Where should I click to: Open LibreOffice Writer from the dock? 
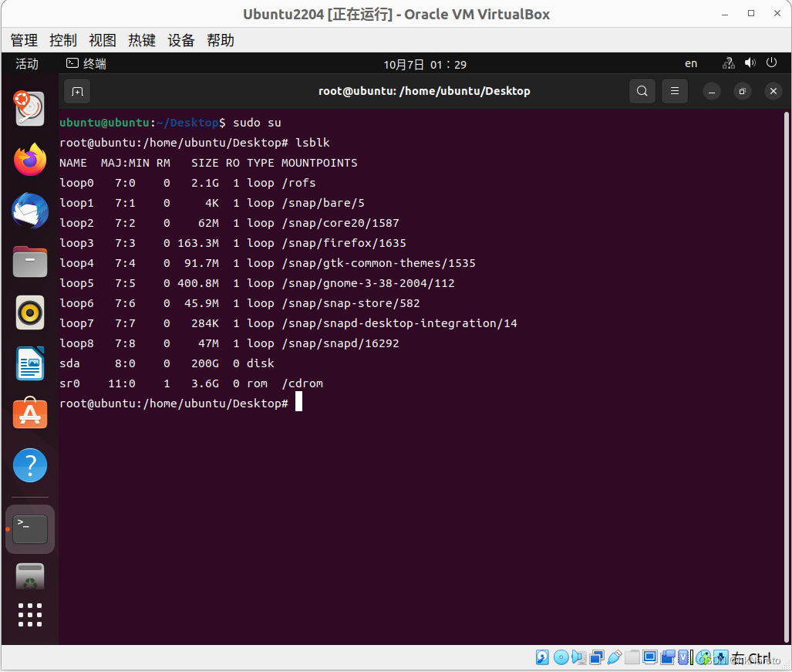30,363
